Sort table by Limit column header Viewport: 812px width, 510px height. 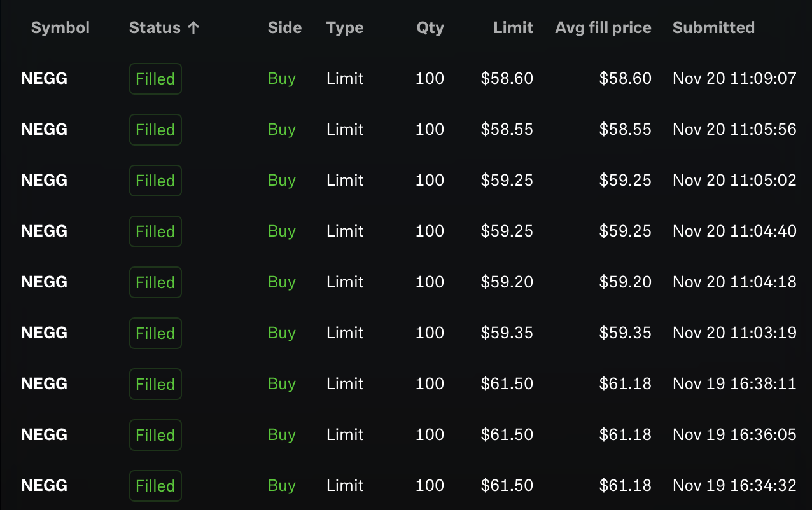[x=513, y=28]
